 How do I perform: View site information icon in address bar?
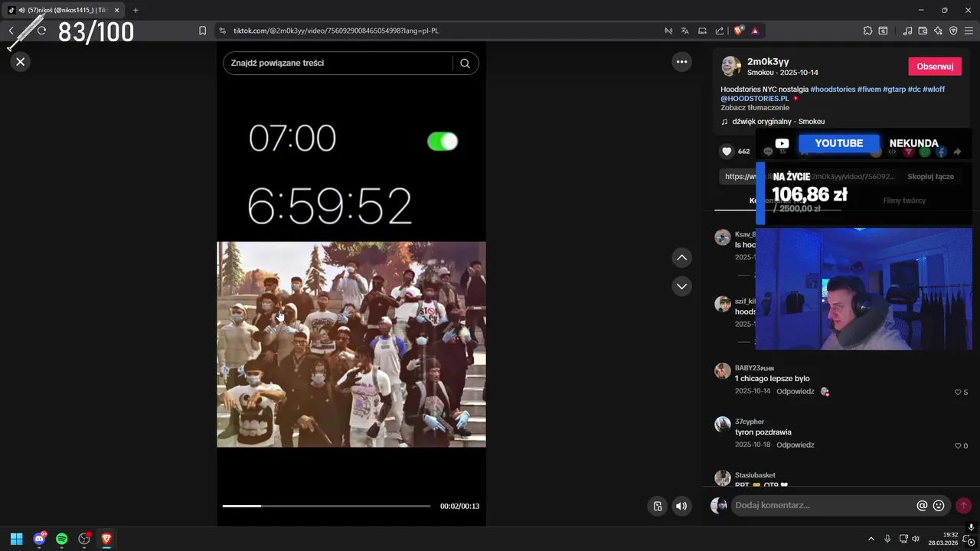pyautogui.click(x=222, y=31)
